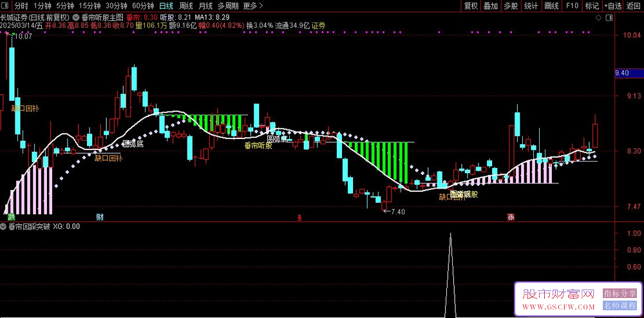Viewport: 644px width, 318px height.
Task: Select the 60分钟 period tab
Action: [x=143, y=6]
